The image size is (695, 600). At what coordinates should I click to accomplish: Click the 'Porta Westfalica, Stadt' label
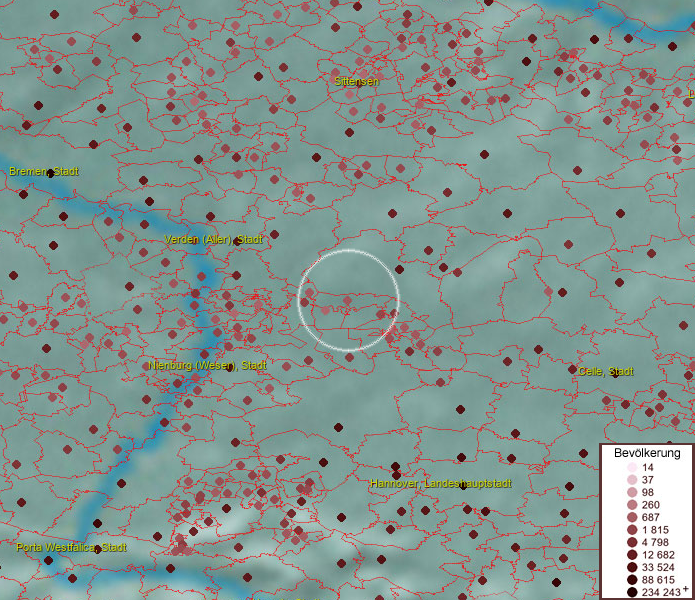click(x=71, y=547)
